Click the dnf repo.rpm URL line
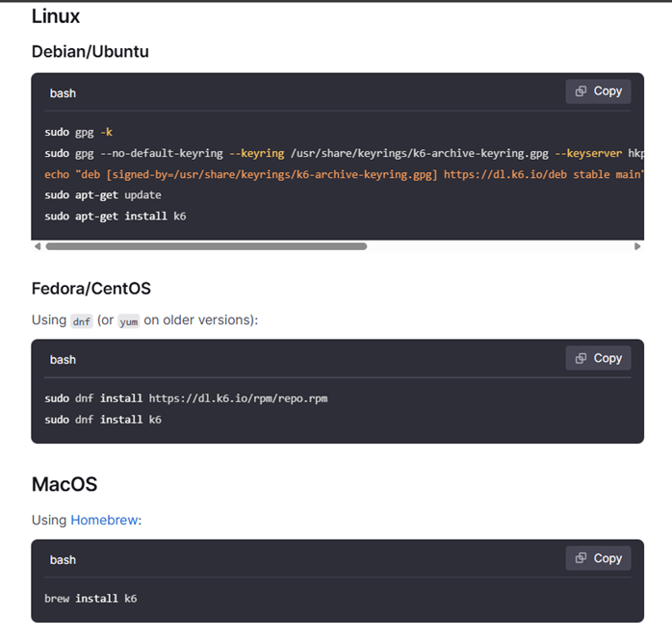 click(186, 398)
